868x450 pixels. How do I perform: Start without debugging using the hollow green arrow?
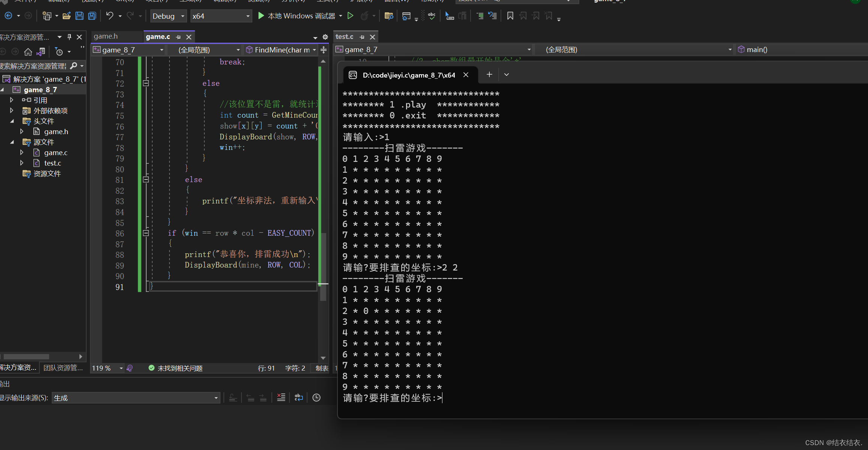351,16
